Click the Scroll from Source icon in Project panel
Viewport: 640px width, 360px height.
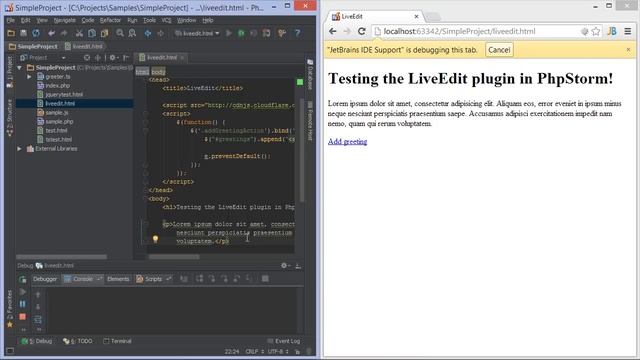[x=87, y=58]
